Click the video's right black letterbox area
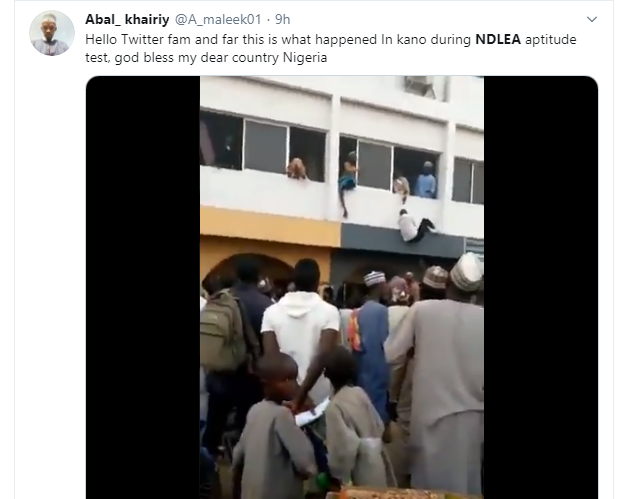637x499 pixels. (x=541, y=287)
